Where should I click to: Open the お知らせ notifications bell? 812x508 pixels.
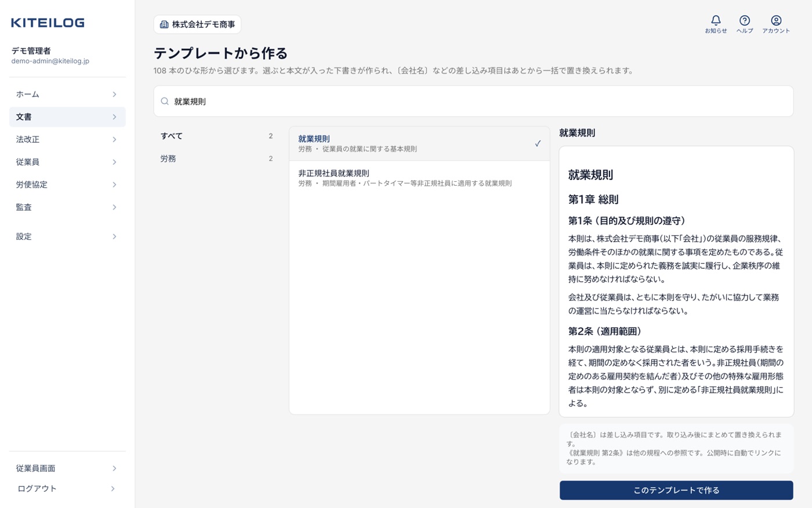pos(716,24)
